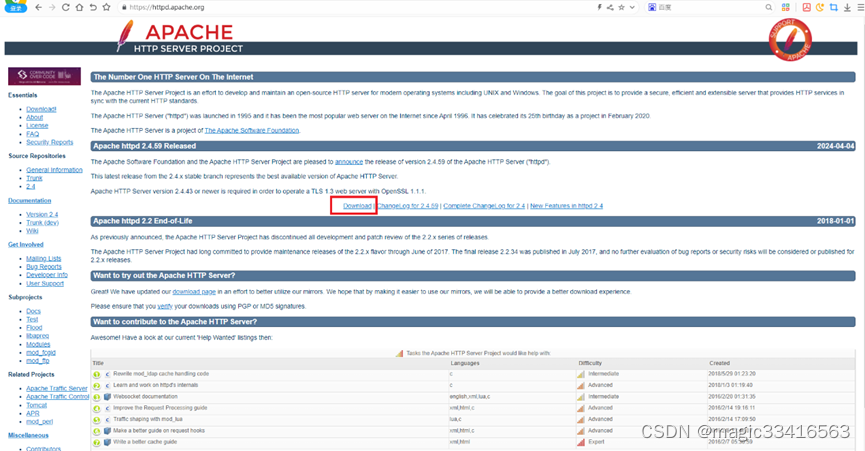Go back to the previous page

(38, 7)
